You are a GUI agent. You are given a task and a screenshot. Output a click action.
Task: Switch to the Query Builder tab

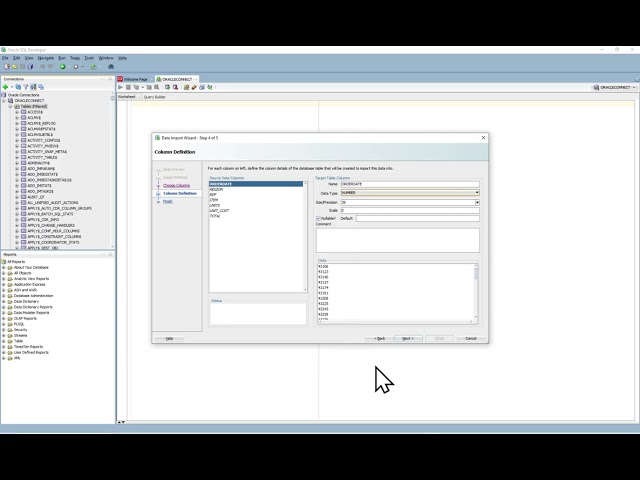click(155, 97)
